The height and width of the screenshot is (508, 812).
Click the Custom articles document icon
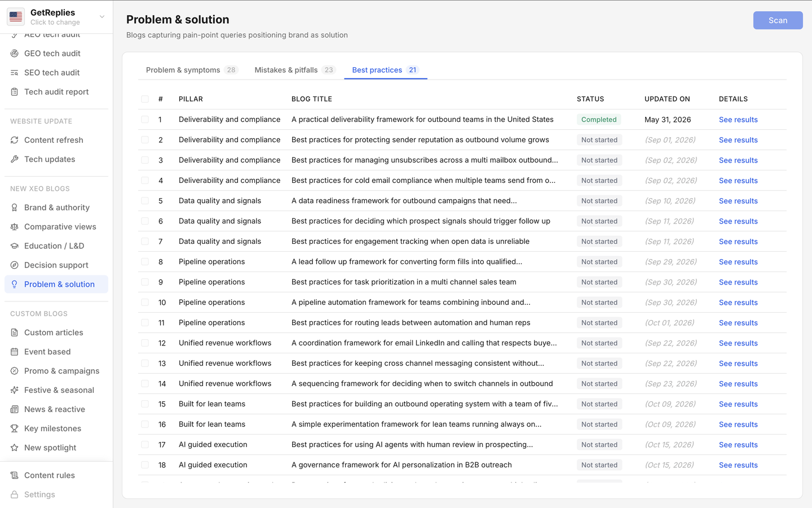(15, 332)
